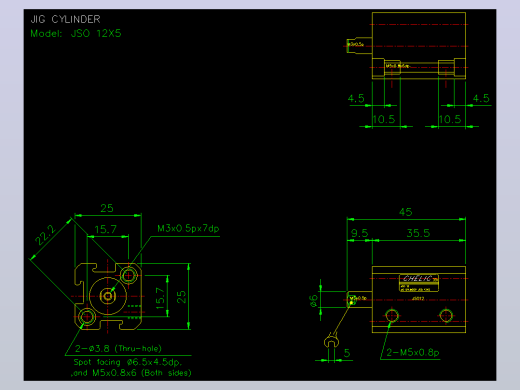520x390 pixels.
Task: Click the 'Model: JSO 12X5' label
Action: pos(76,34)
